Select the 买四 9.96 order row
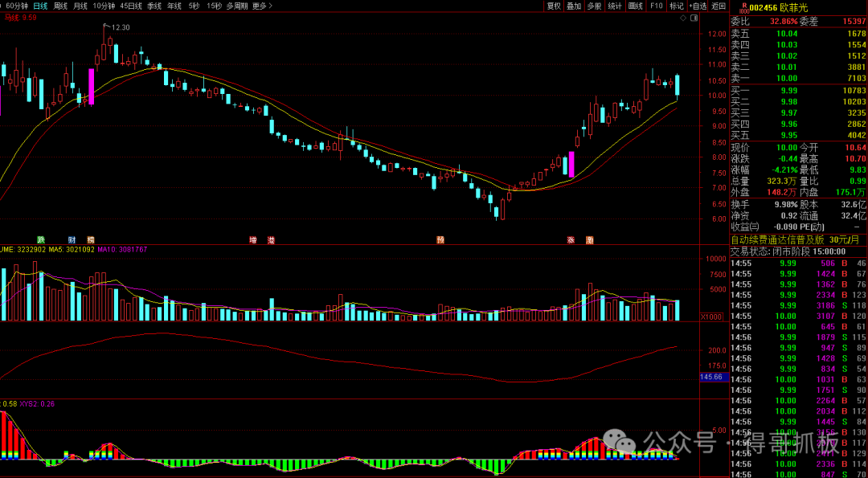This screenshot has height=478, width=868. (x=798, y=124)
